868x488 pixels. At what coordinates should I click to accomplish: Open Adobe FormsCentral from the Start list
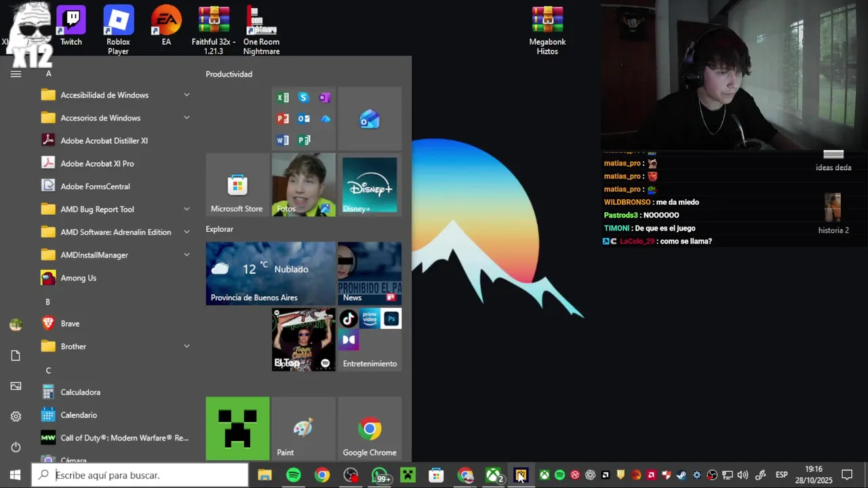pos(115,186)
